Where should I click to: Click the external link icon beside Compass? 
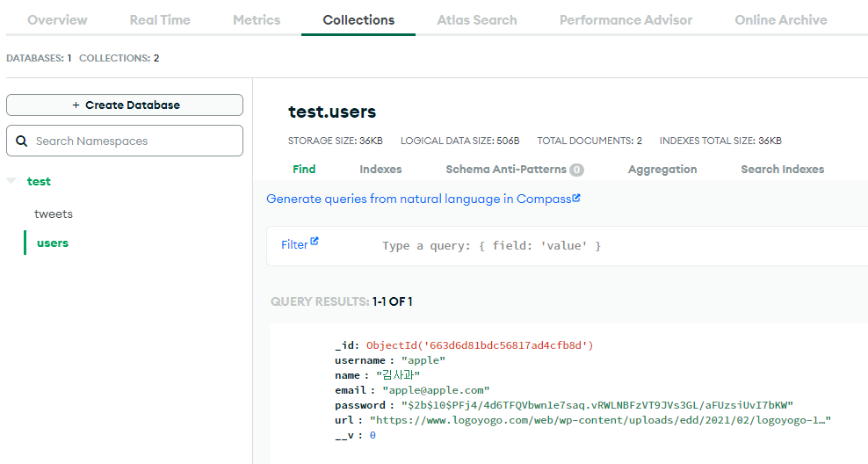[x=576, y=198]
